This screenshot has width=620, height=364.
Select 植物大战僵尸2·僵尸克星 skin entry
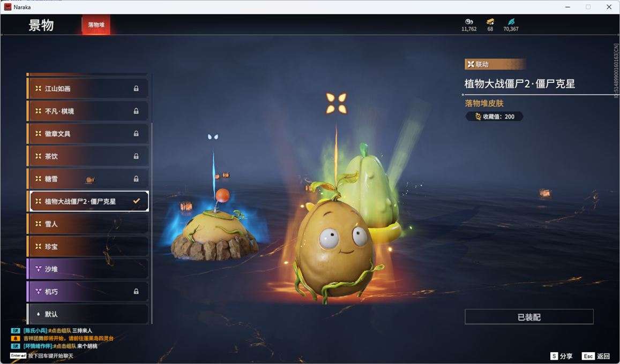point(89,201)
